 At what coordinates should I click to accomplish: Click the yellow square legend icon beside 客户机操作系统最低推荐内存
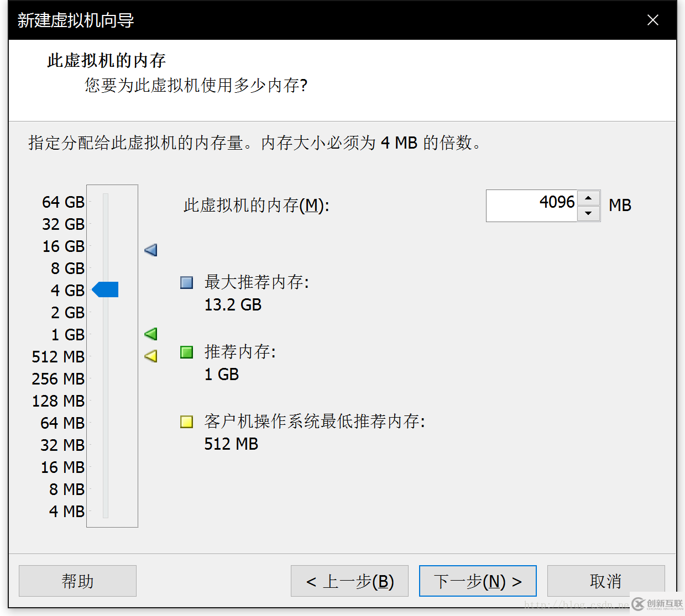pos(186,422)
